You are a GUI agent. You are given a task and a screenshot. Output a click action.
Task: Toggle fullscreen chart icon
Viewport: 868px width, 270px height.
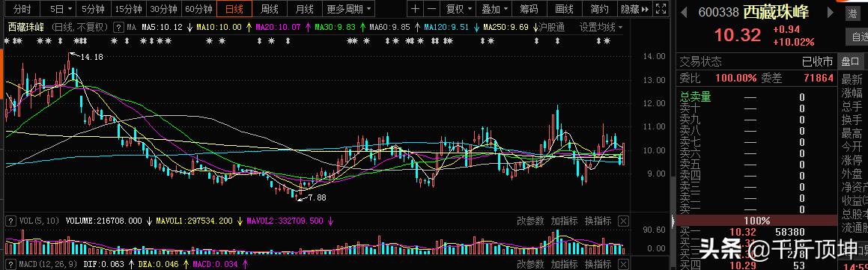(661, 8)
